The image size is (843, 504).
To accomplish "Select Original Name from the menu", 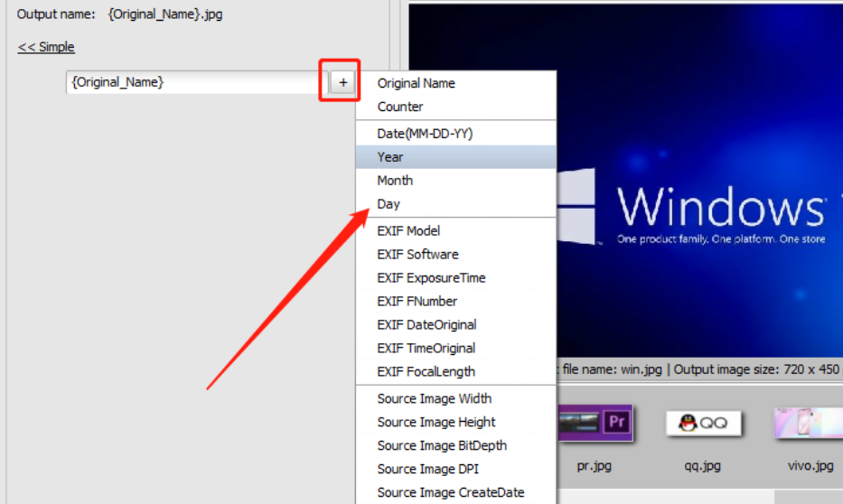I will (x=456, y=83).
